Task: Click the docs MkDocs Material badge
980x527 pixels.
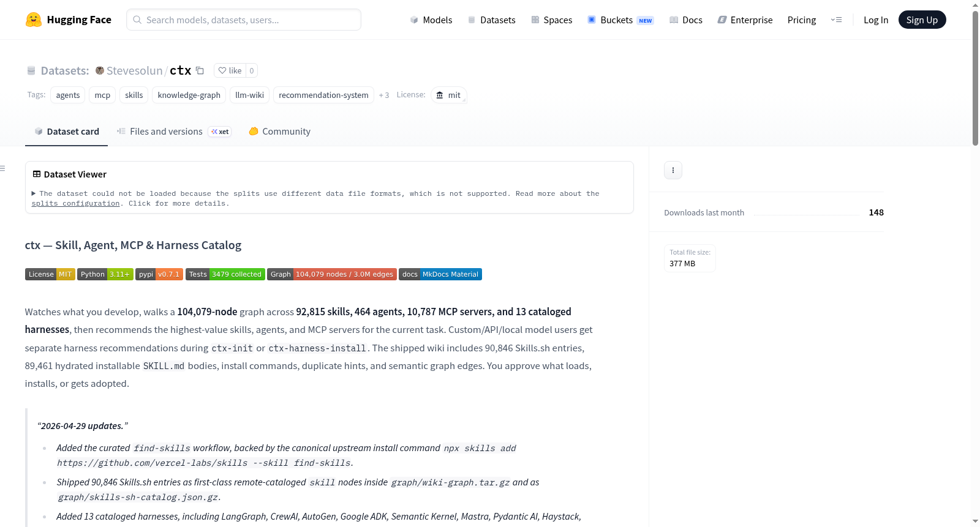Action: pyautogui.click(x=440, y=274)
